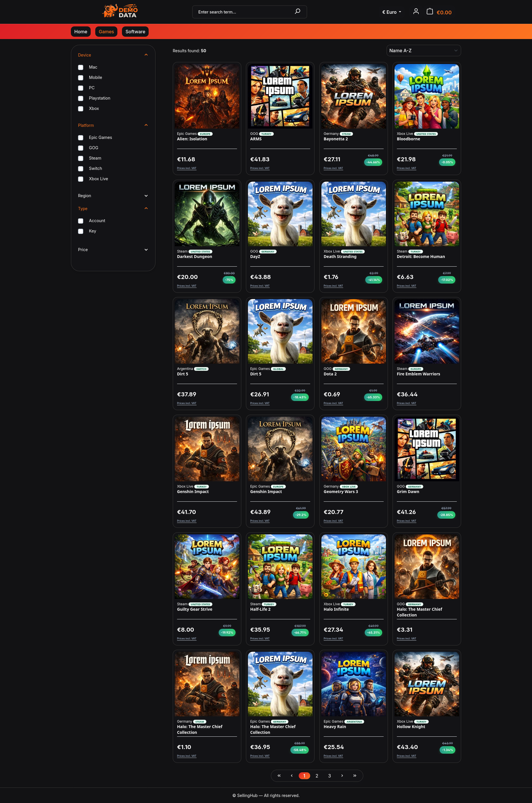
Task: Enable the Playstation device filter
Action: tap(81, 98)
